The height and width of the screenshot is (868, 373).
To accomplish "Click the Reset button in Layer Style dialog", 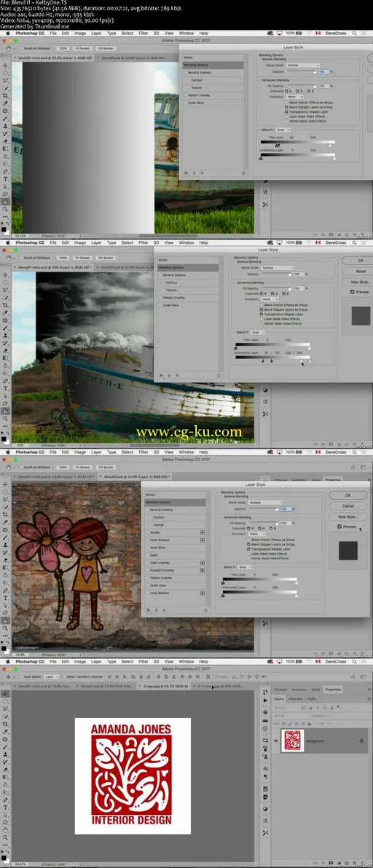I will pos(361,271).
